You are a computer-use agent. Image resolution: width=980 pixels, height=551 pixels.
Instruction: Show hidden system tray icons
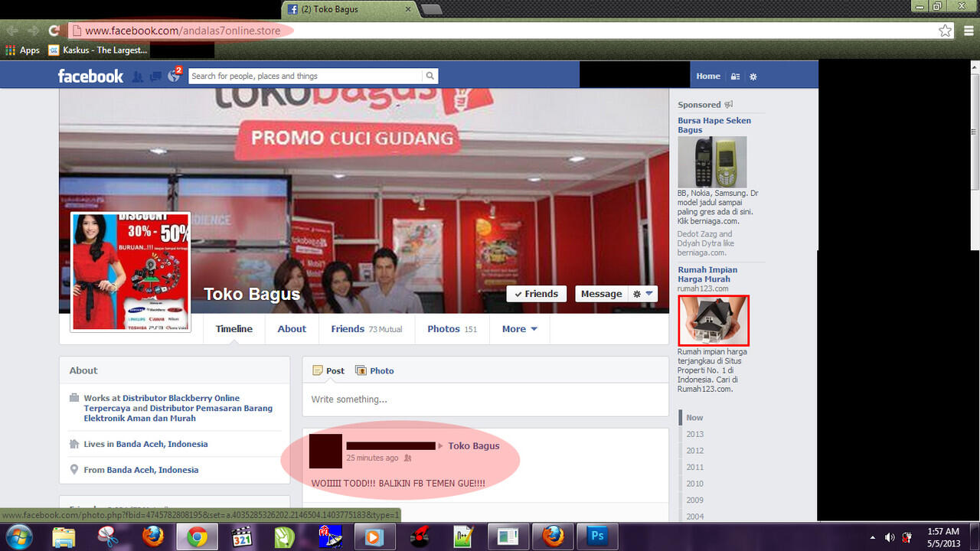point(873,537)
